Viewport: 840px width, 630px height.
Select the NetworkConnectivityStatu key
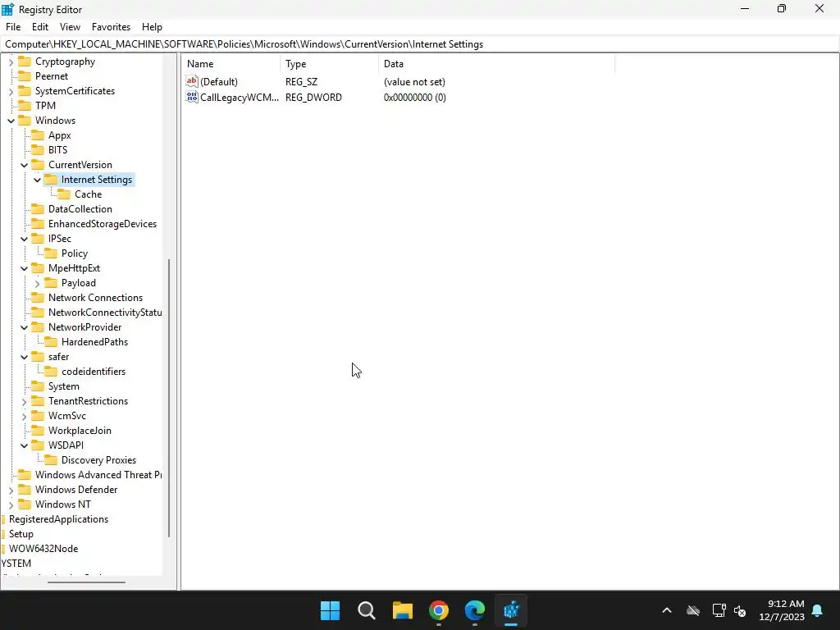(104, 313)
